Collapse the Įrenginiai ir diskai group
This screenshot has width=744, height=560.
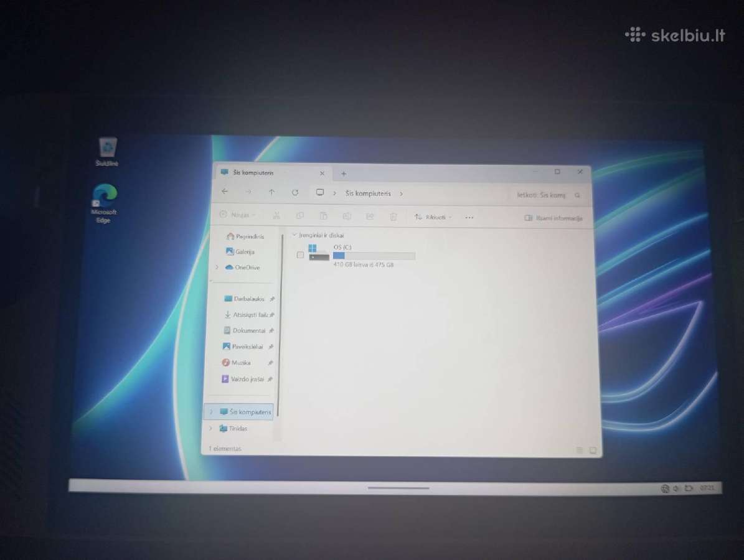tap(294, 235)
